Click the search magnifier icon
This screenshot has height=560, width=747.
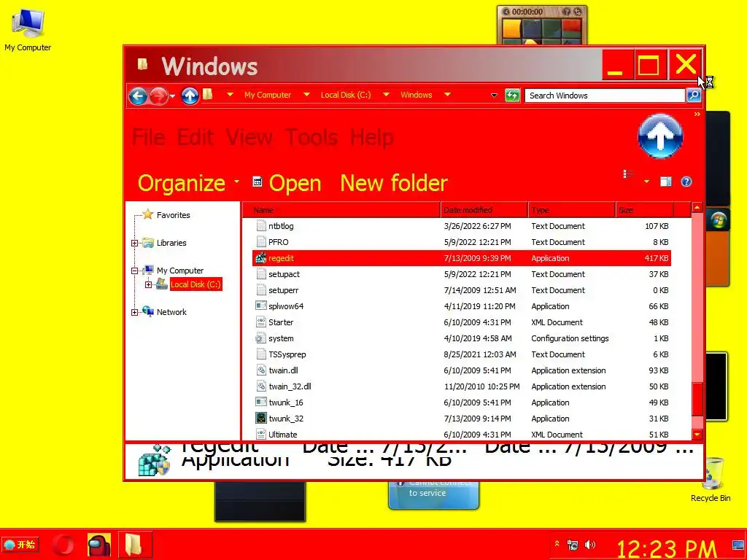click(x=694, y=96)
